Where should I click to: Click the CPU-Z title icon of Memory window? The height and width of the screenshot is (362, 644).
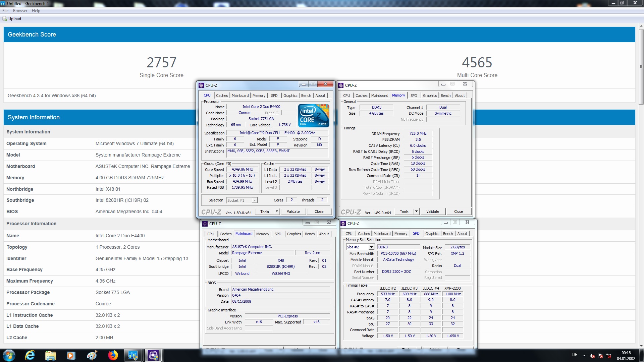tap(341, 85)
